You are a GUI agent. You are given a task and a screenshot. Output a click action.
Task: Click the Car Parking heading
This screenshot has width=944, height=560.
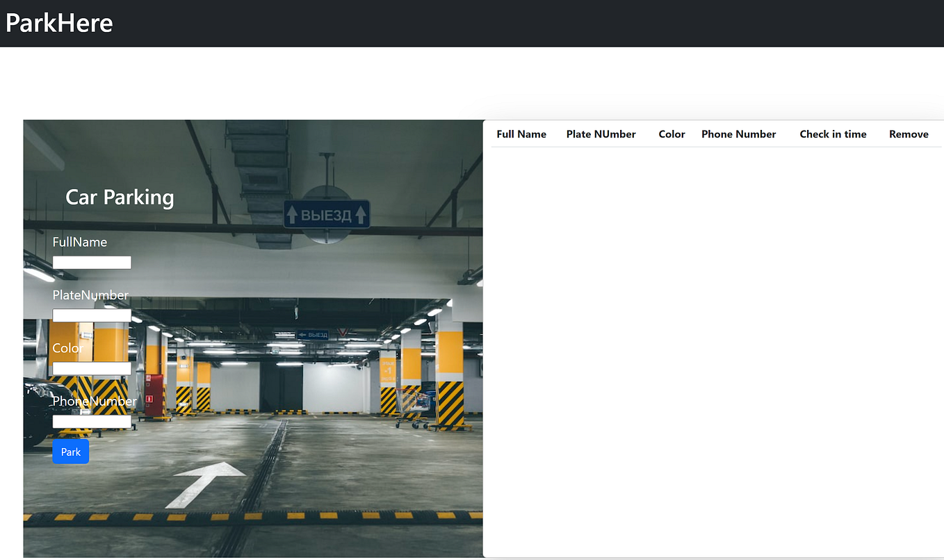point(119,197)
